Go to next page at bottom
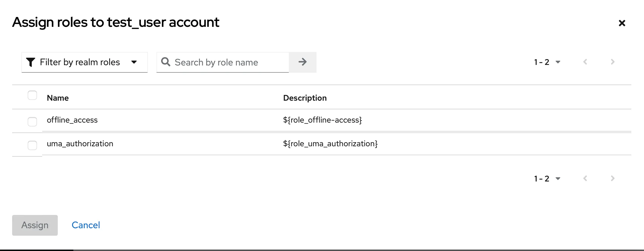The image size is (644, 251). pos(613,179)
